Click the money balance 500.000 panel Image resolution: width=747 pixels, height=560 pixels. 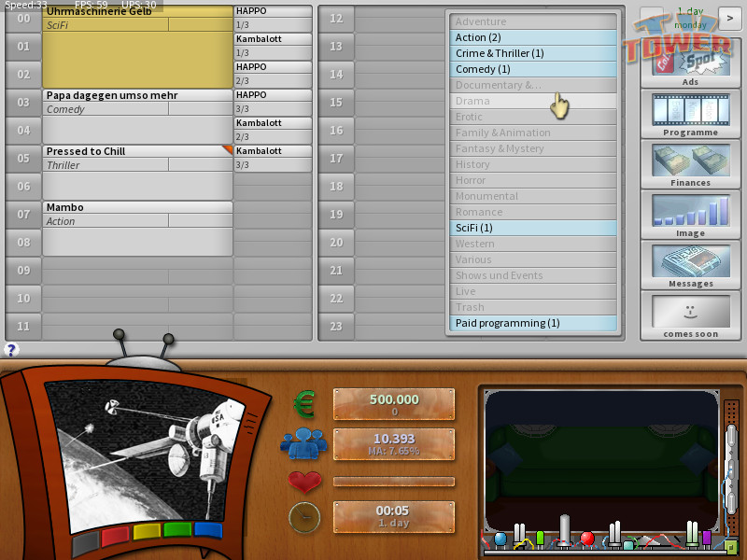[394, 404]
